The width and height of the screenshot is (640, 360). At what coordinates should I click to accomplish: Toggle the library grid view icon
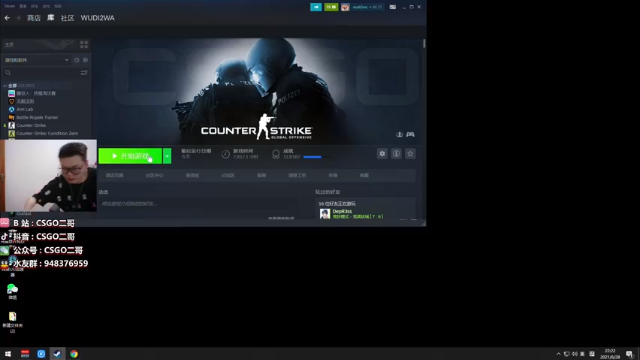pyautogui.click(x=84, y=44)
